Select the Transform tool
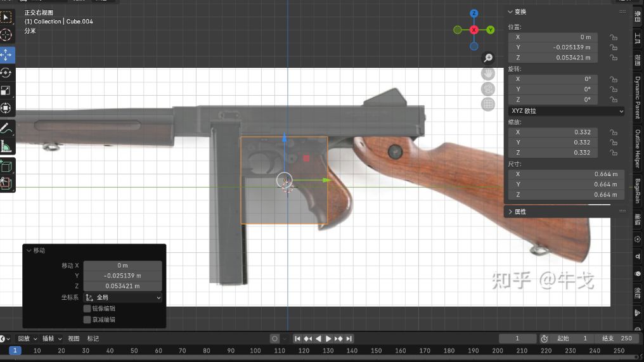The height and width of the screenshot is (362, 644). (6, 108)
